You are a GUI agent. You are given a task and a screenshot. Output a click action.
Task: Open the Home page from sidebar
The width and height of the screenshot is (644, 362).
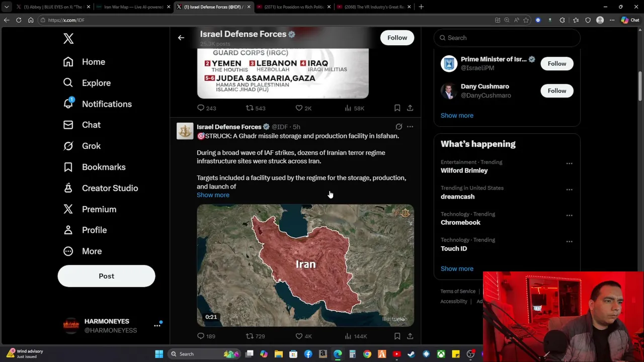point(84,62)
